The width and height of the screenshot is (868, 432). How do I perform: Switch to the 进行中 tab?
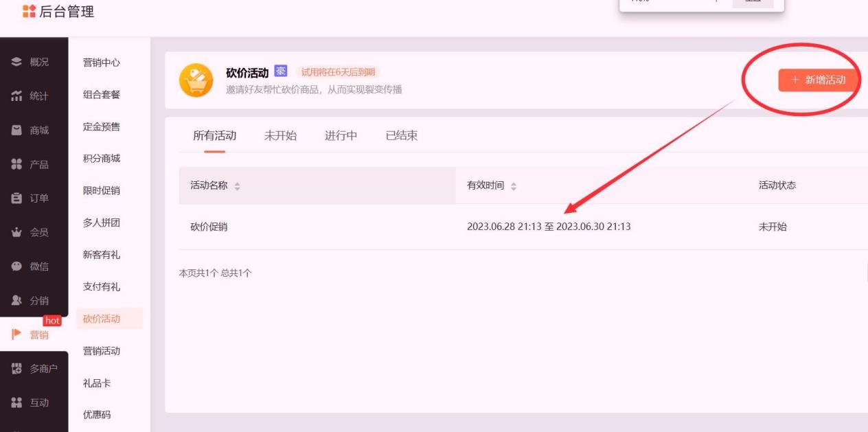[341, 135]
